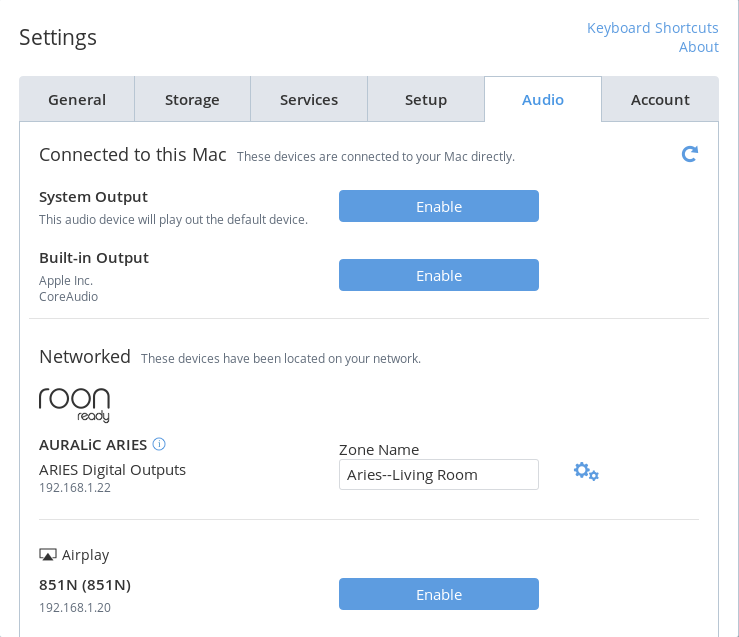Enable the Built-in Output device
Image resolution: width=739 pixels, height=637 pixels.
tap(438, 275)
